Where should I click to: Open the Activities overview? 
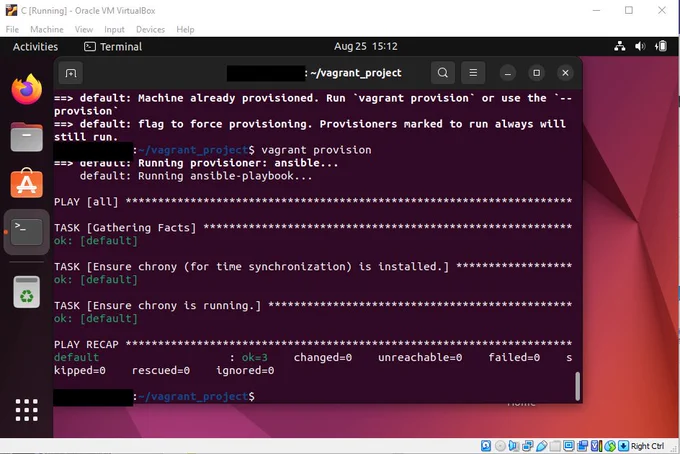coord(35,46)
